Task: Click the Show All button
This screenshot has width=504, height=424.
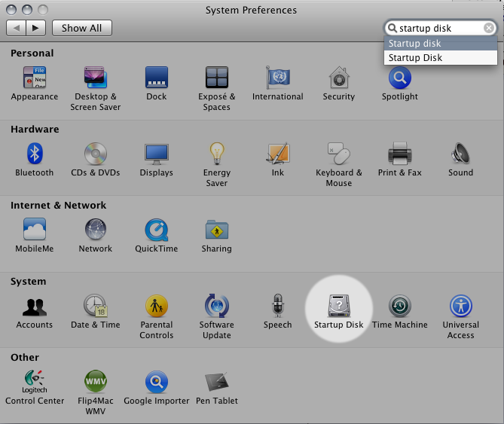Action: point(82,28)
